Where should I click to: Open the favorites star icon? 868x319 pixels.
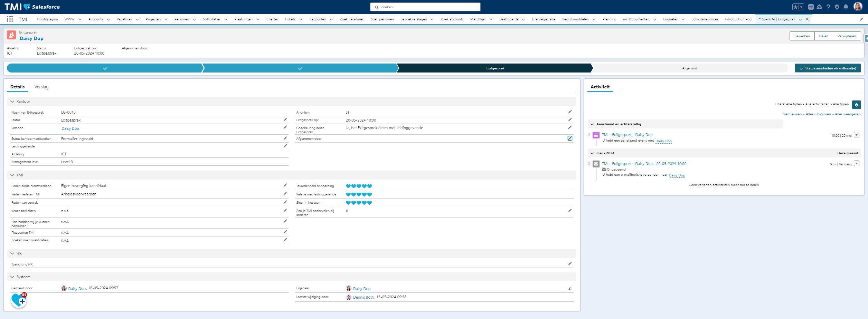(x=795, y=7)
